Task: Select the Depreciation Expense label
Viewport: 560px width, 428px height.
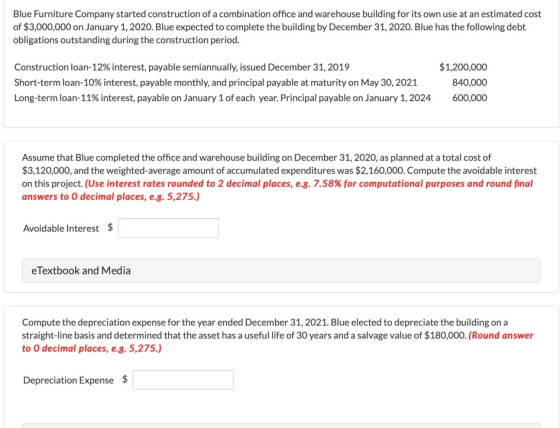Action: point(68,380)
